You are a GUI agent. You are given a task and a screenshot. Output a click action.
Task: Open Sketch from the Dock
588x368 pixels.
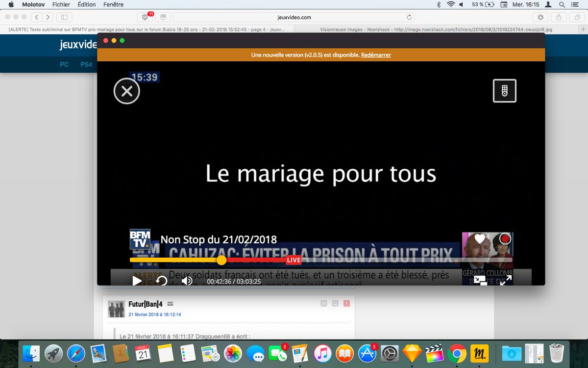[412, 353]
